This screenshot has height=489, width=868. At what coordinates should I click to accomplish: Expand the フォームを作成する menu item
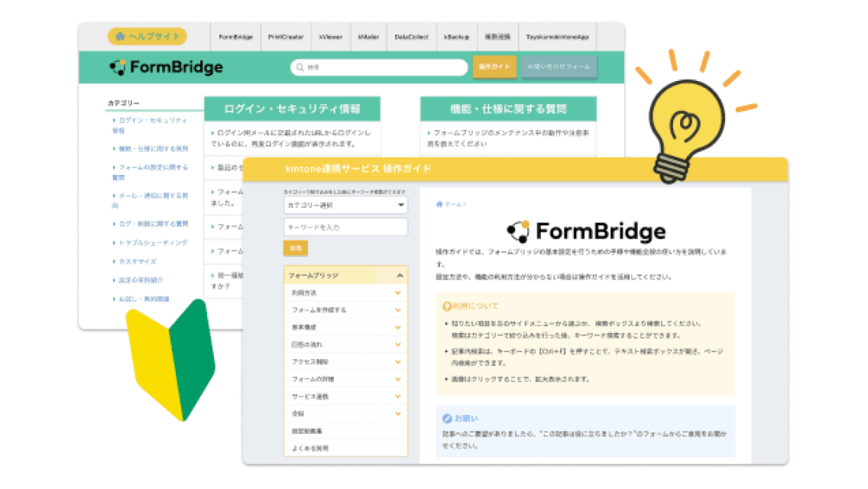coord(397,310)
